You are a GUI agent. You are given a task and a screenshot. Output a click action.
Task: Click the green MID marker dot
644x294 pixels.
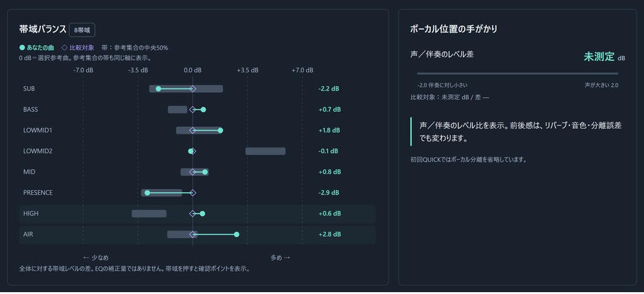(205, 171)
